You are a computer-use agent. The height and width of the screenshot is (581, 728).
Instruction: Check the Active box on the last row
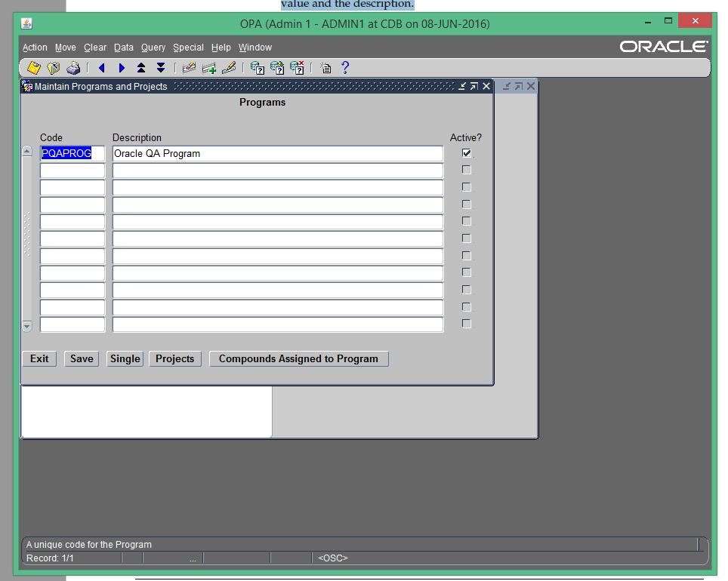[466, 324]
